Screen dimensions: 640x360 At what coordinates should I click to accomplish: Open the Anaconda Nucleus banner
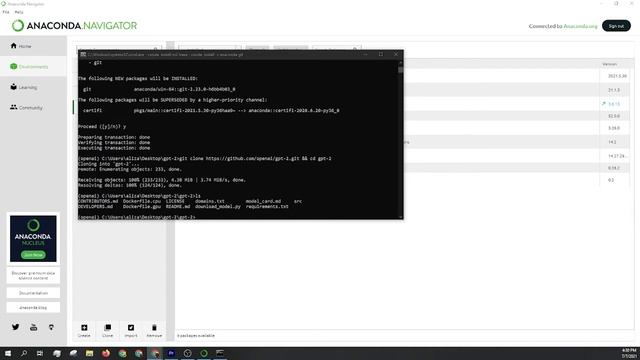(x=33, y=238)
